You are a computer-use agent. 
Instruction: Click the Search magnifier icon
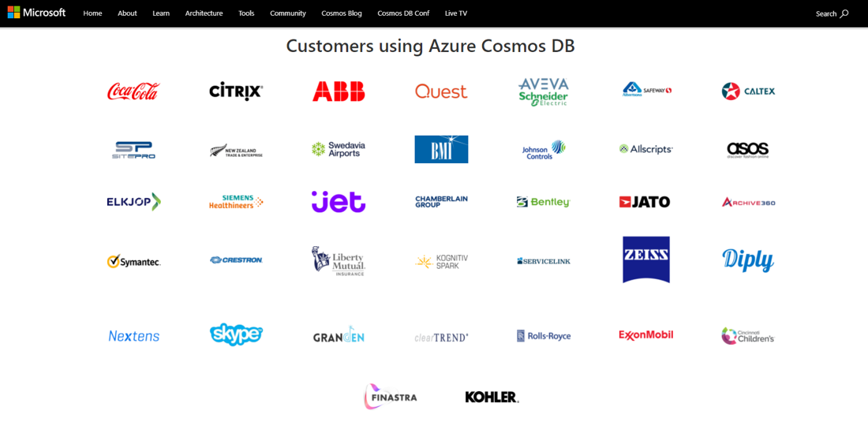tap(844, 14)
